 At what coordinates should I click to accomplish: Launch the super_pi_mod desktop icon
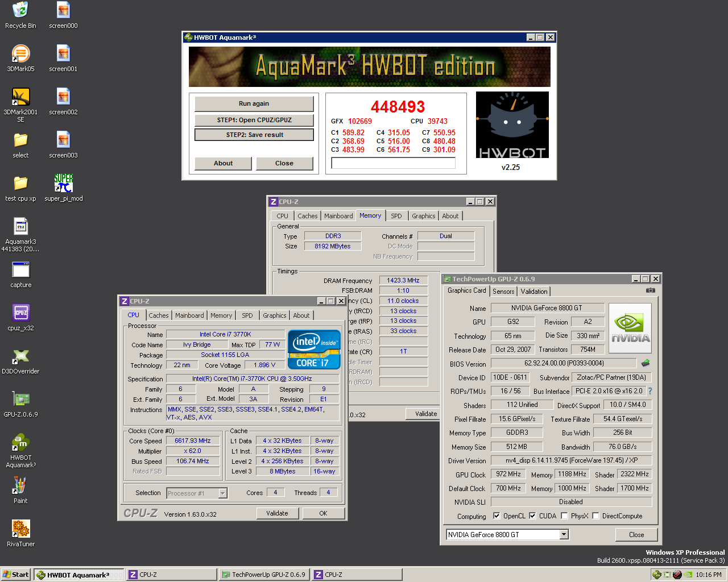[x=63, y=188]
